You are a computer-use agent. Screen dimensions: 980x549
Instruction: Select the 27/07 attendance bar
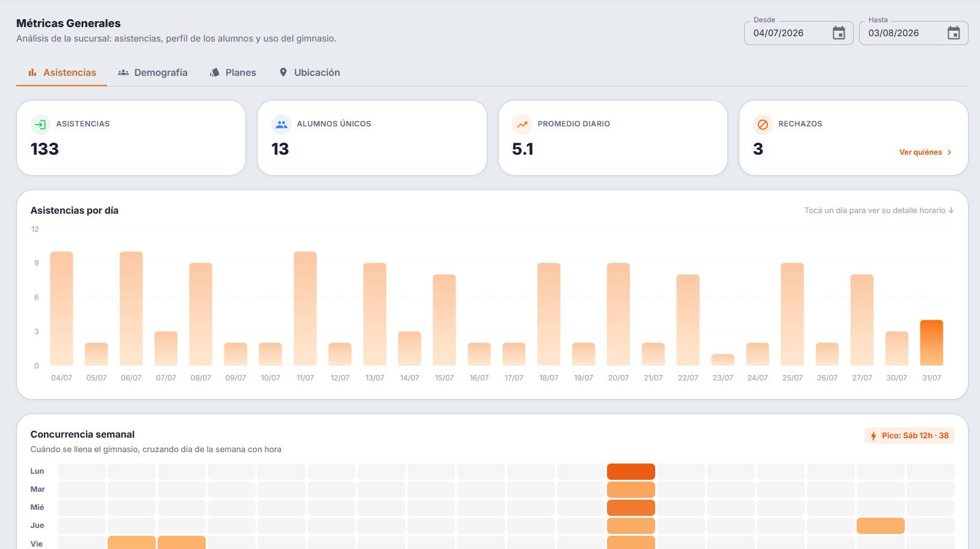[861, 320]
